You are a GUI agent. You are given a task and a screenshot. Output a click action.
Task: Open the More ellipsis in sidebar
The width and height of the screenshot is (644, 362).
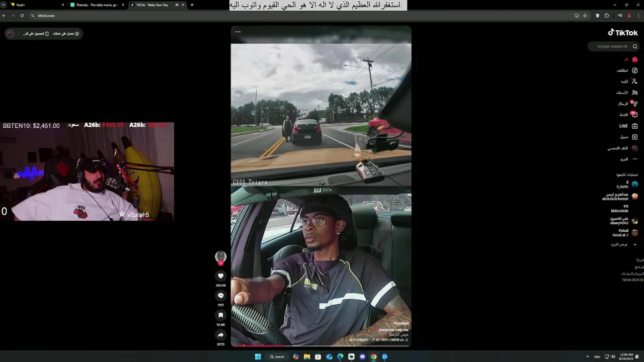pos(635,159)
